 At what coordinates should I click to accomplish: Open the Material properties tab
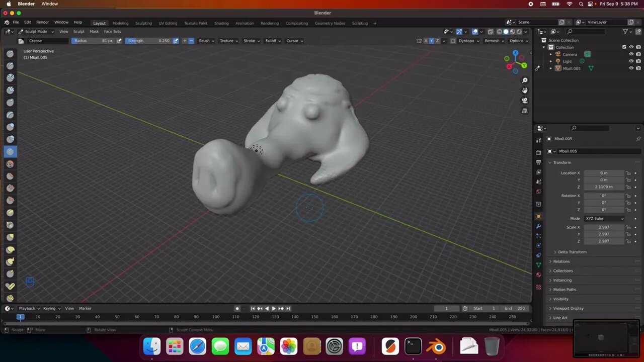(x=539, y=275)
